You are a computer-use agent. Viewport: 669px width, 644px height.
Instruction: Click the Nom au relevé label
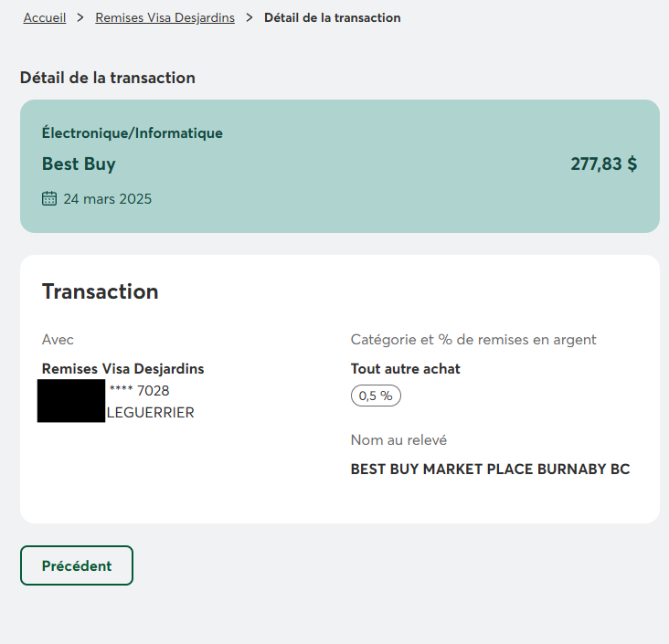(x=398, y=440)
